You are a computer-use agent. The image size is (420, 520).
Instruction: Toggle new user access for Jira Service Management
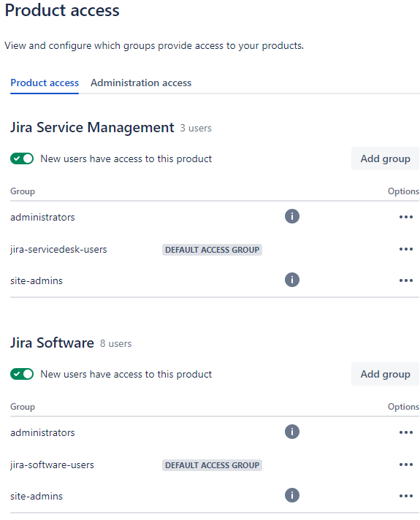coord(22,159)
